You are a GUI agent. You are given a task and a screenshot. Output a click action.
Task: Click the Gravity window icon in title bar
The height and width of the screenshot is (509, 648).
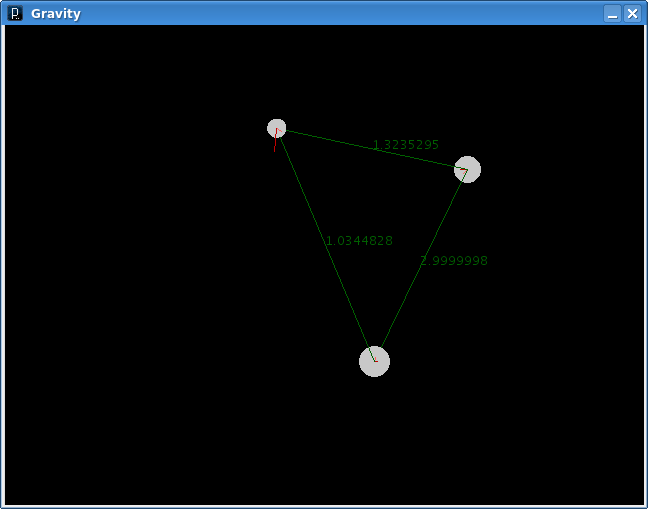[x=15, y=14]
